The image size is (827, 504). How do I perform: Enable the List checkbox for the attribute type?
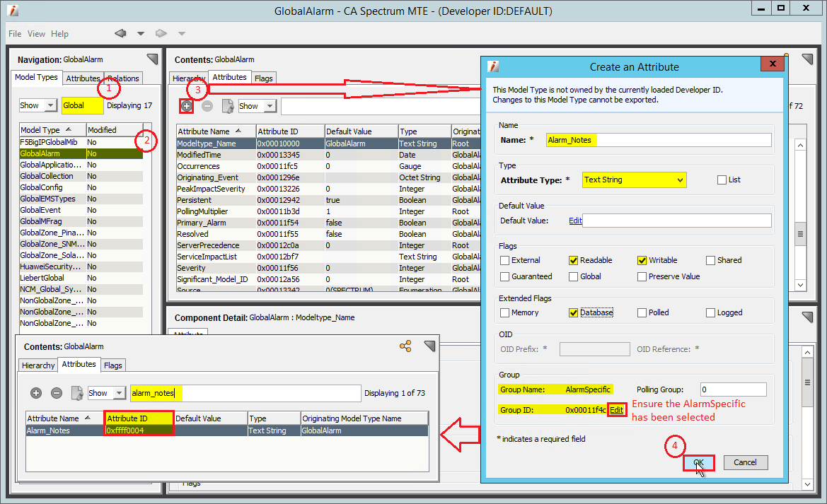pos(722,180)
